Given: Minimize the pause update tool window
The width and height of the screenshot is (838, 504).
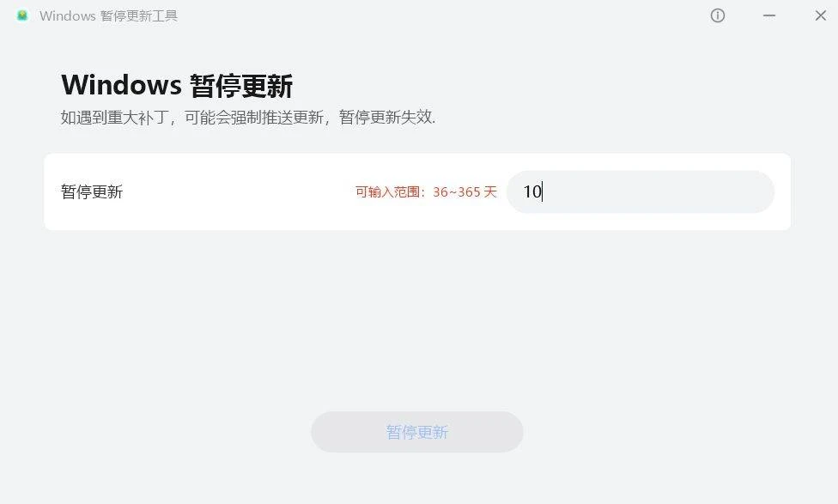Looking at the screenshot, I should click(769, 15).
